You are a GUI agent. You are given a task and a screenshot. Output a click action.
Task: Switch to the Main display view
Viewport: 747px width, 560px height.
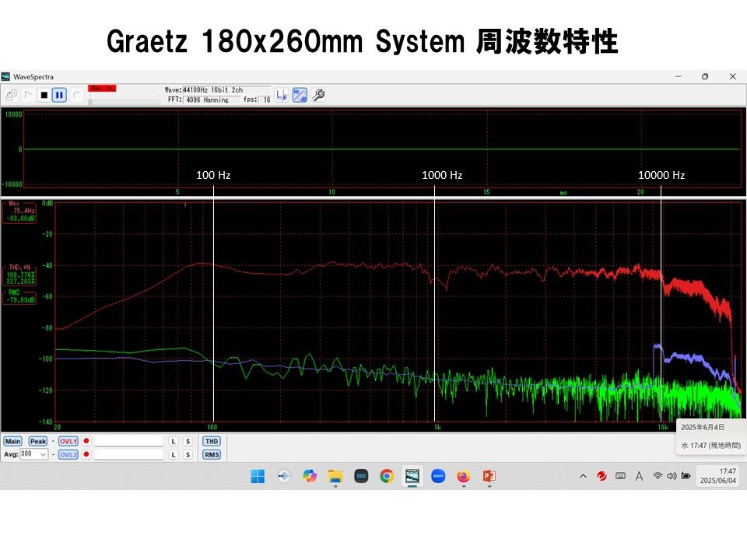(13, 441)
